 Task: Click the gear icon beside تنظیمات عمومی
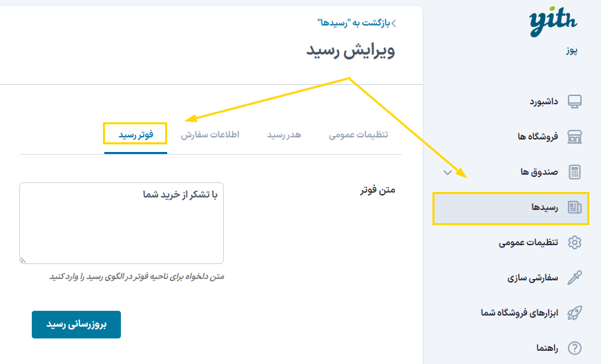[x=575, y=242]
